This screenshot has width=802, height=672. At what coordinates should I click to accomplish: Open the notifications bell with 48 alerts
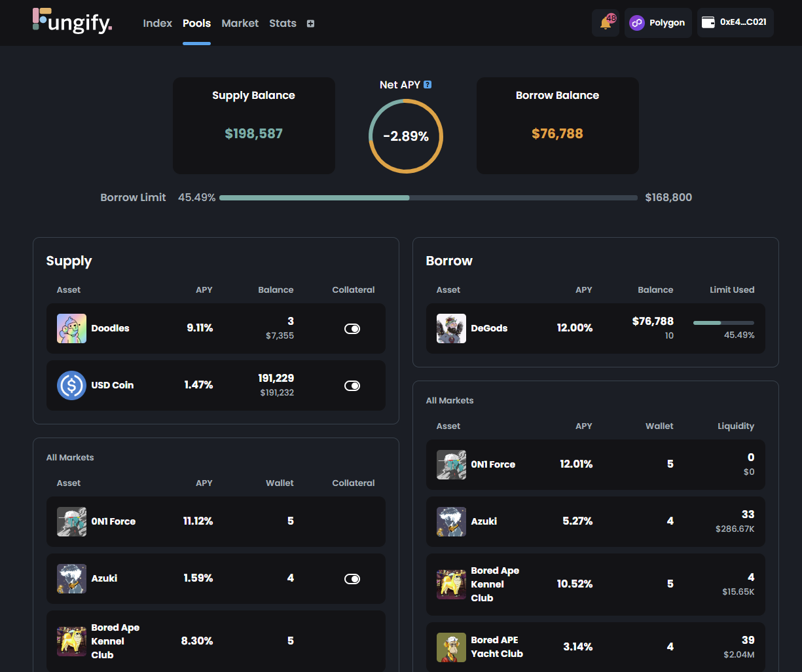(605, 23)
